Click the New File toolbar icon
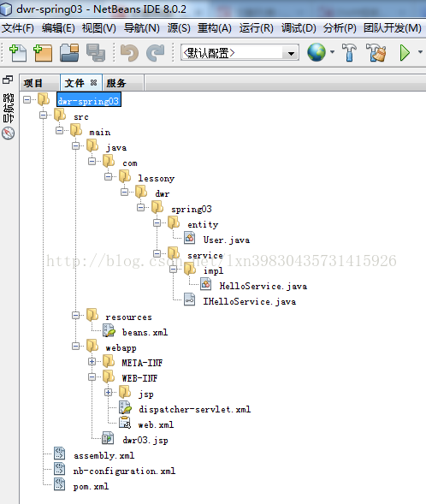426x504 pixels. click(18, 53)
